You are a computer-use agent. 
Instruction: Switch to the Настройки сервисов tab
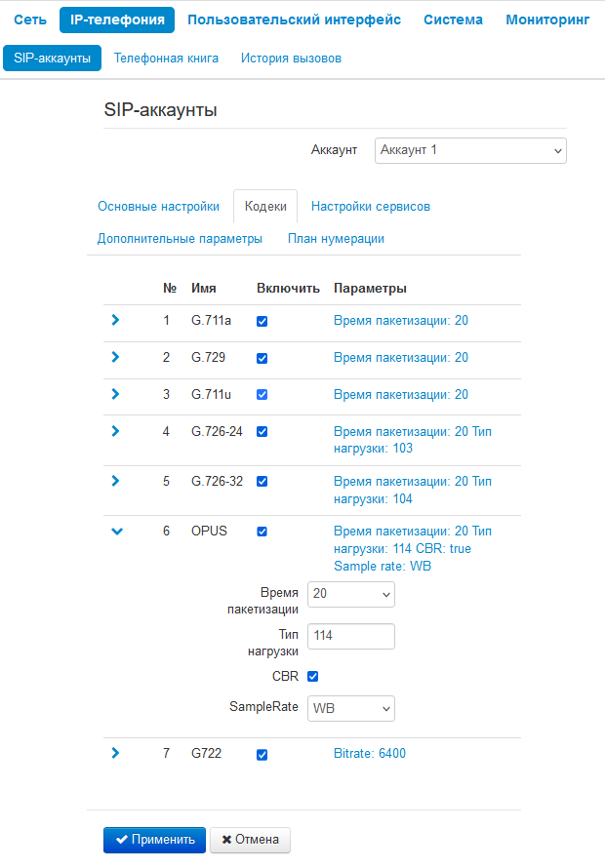371,207
